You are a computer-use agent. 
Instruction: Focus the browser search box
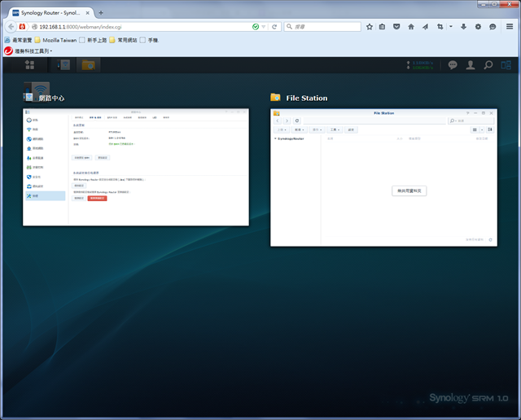pyautogui.click(x=322, y=27)
